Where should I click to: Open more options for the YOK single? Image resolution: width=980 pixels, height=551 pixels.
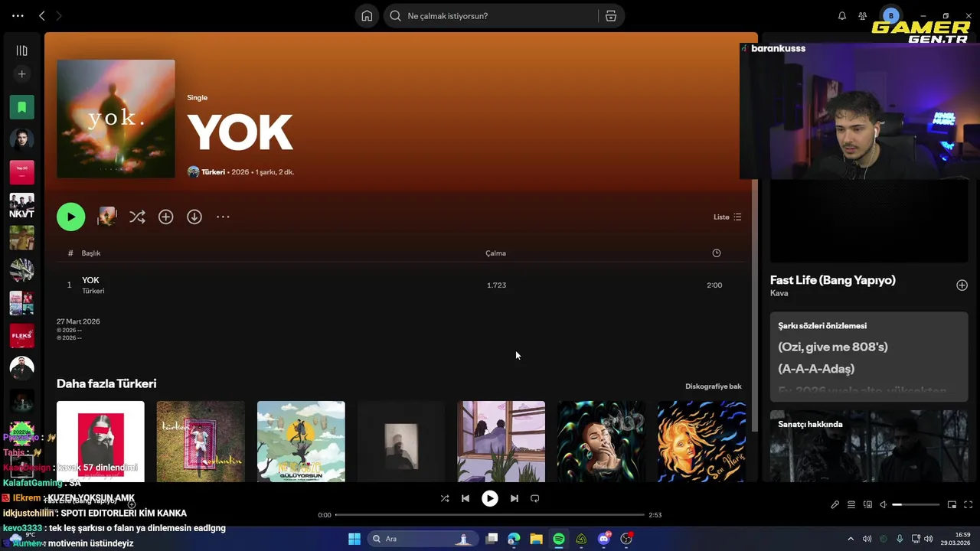pyautogui.click(x=223, y=217)
